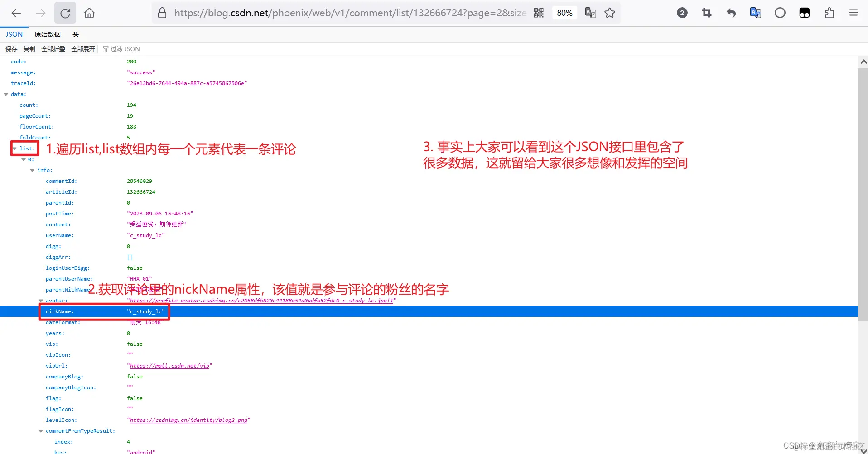868x454 pixels.
Task: Click the lock icon in address bar
Action: pyautogui.click(x=162, y=13)
